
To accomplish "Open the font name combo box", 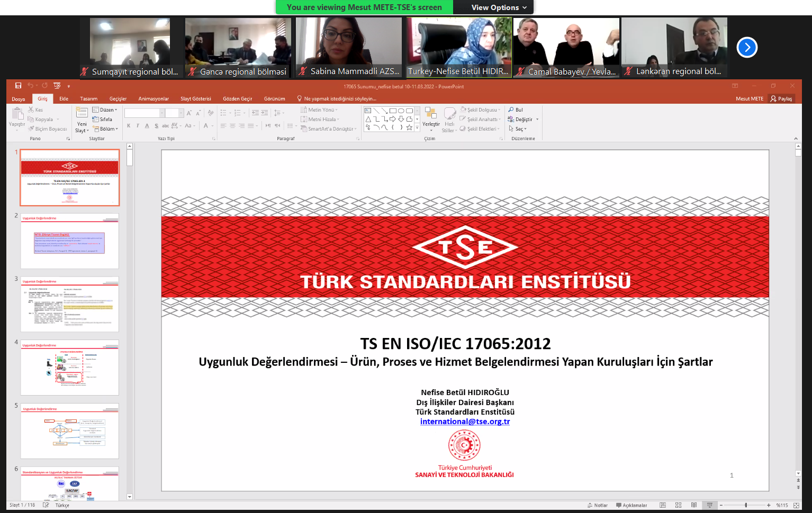I will [144, 113].
